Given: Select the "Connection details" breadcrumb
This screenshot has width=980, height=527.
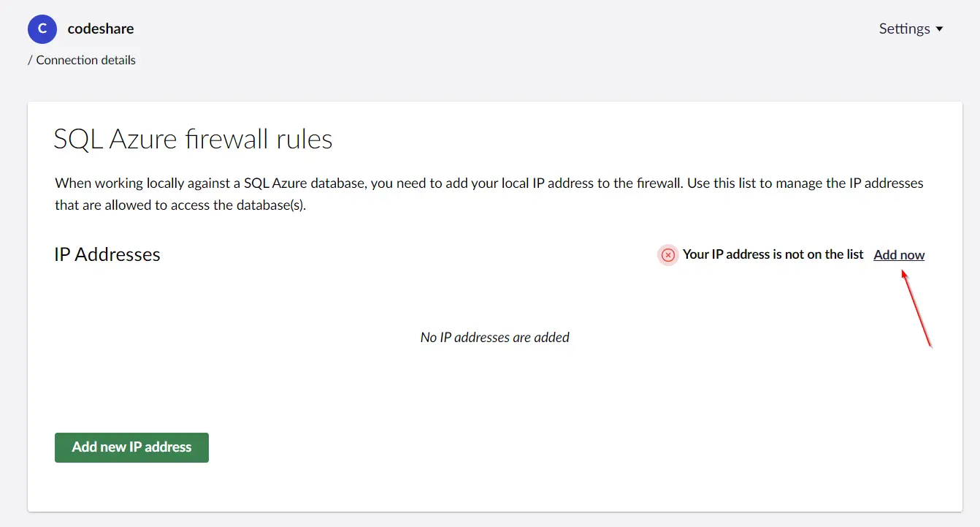Looking at the screenshot, I should tap(85, 60).
